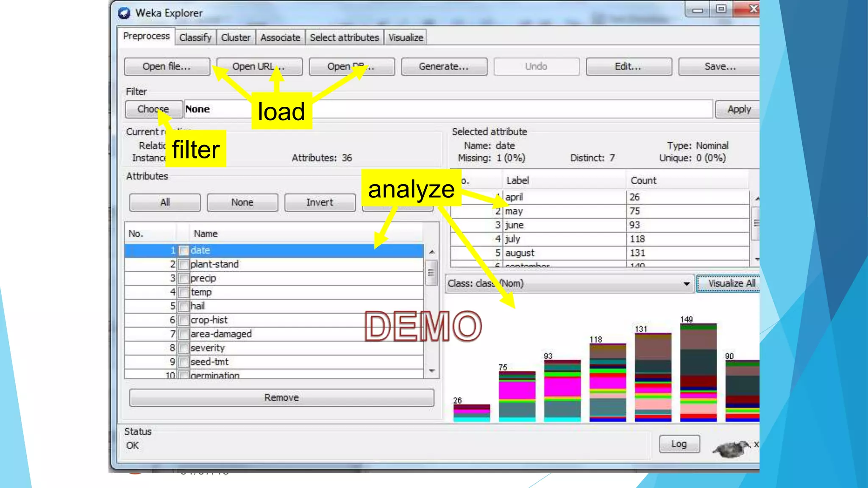Image resolution: width=868 pixels, height=488 pixels.
Task: Remove the selected attributes
Action: [x=281, y=398]
